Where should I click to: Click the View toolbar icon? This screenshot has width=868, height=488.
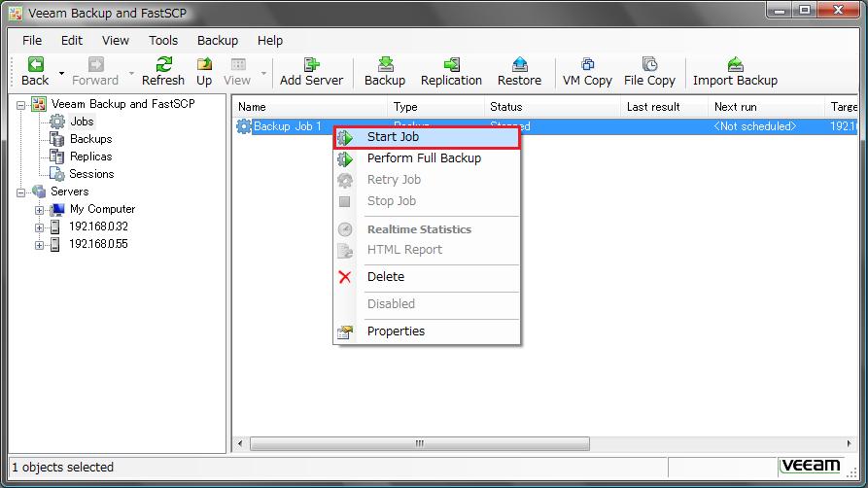click(238, 64)
